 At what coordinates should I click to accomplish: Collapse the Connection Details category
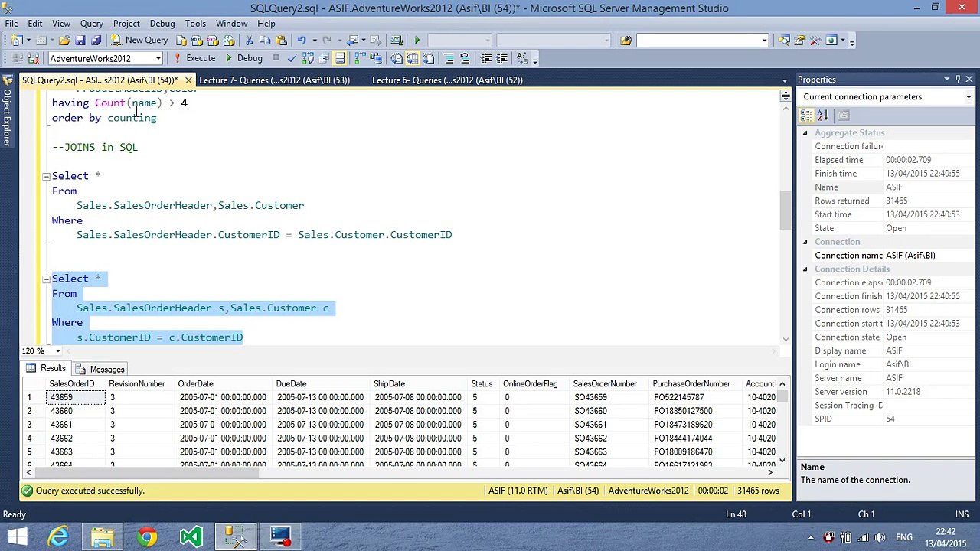(x=805, y=269)
